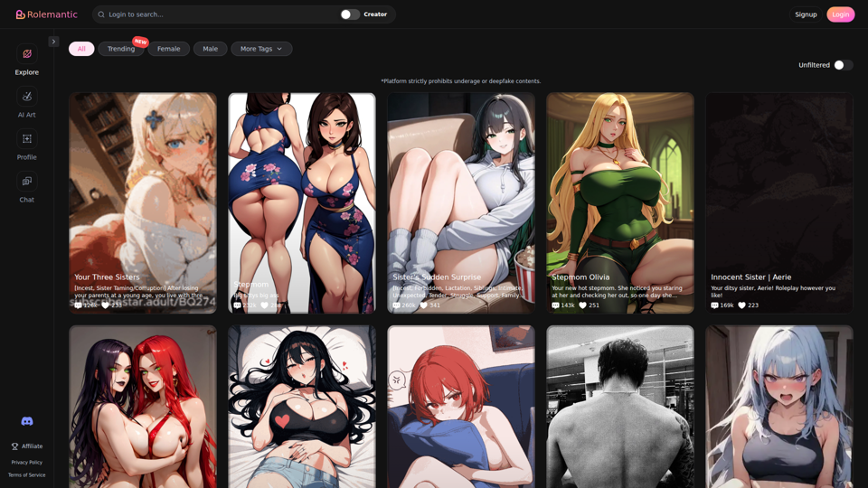This screenshot has width=868, height=488.
Task: Toggle the Unfiltered switch
Action: pyautogui.click(x=843, y=65)
